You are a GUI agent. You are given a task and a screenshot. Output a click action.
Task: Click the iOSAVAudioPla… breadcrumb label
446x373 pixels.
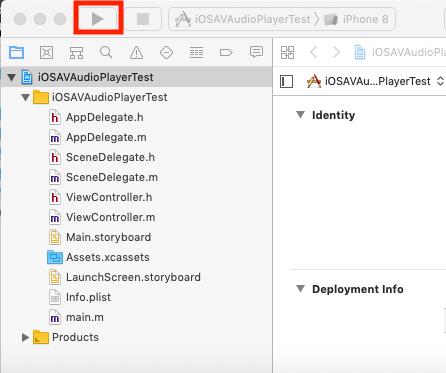[409, 52]
